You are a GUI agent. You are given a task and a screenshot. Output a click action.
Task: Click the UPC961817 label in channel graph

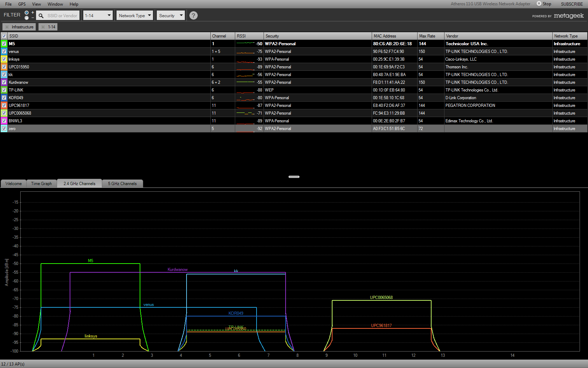381,326
